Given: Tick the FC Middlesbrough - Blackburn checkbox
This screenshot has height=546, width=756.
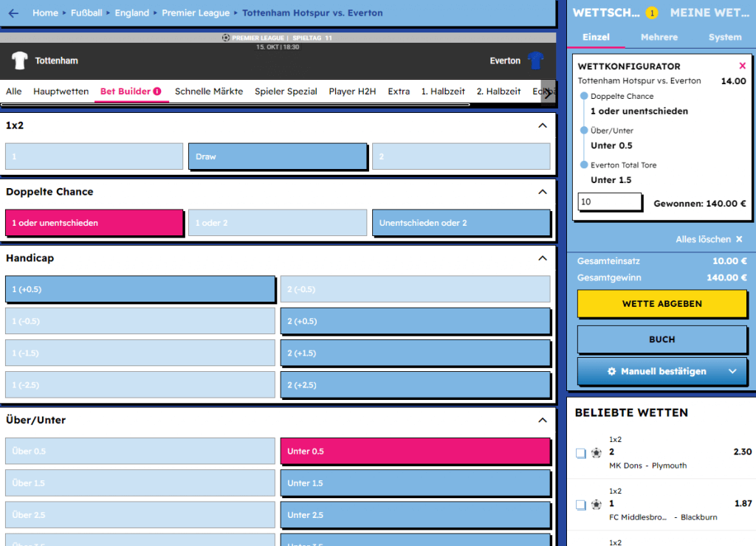Looking at the screenshot, I should [581, 505].
